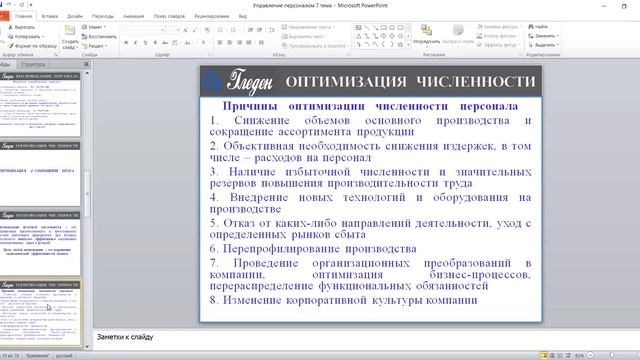Open the Показ слайдов tab
Image resolution: width=640 pixels, height=360 pixels.
(169, 16)
